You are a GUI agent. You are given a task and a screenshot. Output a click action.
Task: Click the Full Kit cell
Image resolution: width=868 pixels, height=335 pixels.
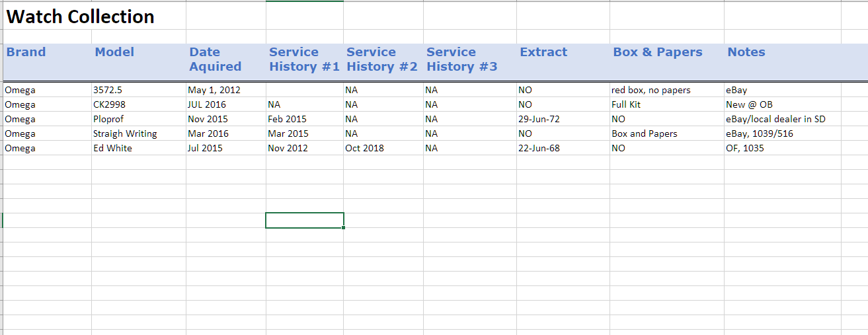coord(626,105)
